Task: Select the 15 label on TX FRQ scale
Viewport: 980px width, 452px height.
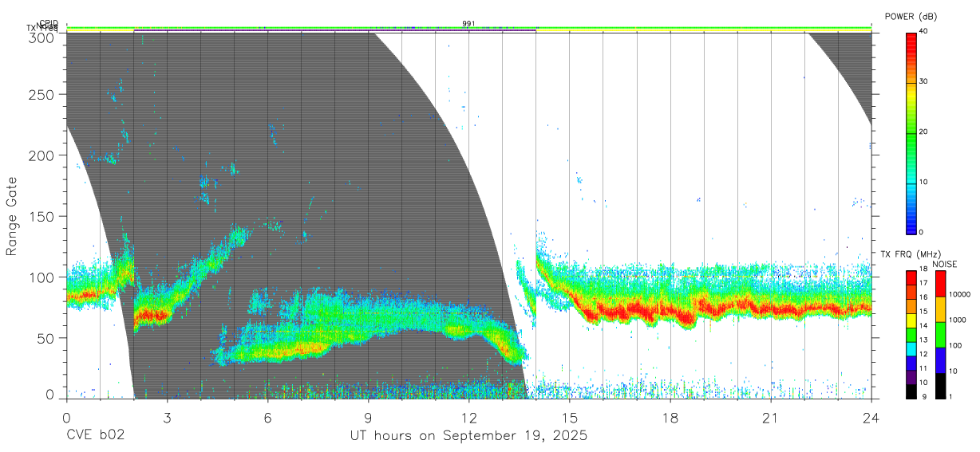Action: [923, 312]
